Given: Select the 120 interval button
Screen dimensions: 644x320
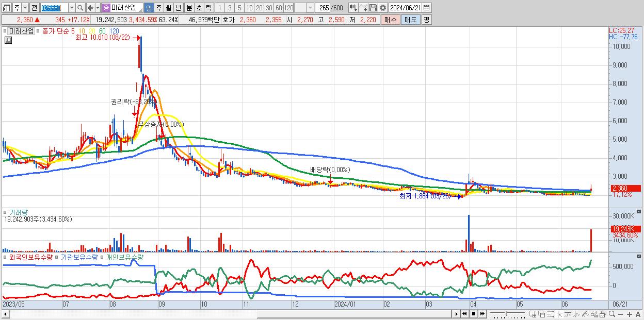Looking at the screenshot, I should pos(289,8).
